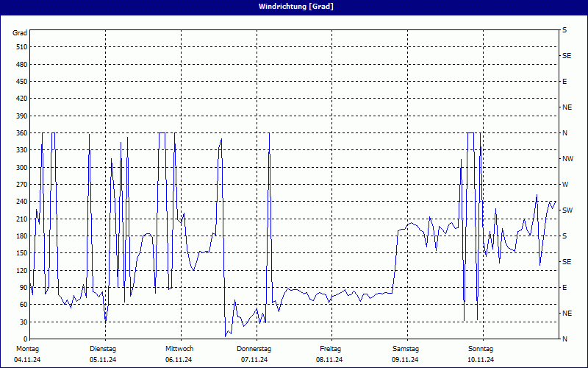Select the Dienstag day label
The image size is (588, 368).
(x=103, y=348)
